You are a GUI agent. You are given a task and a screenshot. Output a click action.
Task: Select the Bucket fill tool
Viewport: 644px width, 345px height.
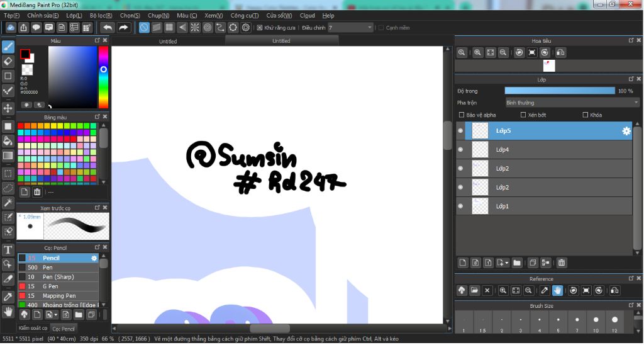pos(8,141)
